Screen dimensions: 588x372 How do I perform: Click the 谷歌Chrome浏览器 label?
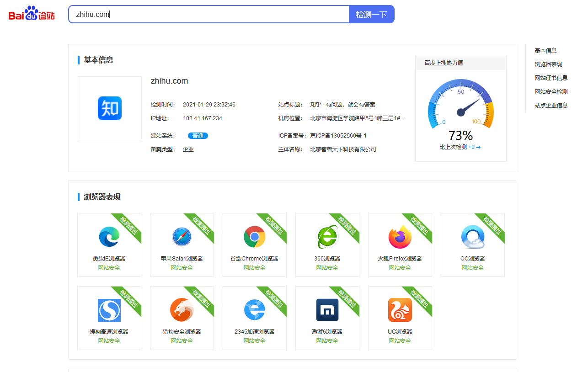click(254, 259)
